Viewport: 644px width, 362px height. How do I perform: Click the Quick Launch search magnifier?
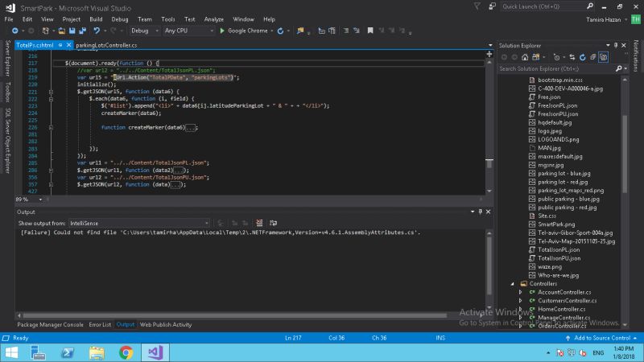coord(590,6)
